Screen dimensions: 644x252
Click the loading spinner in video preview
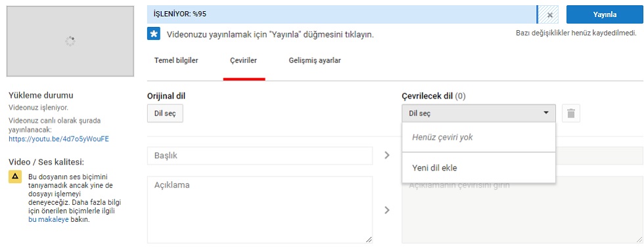pyautogui.click(x=70, y=41)
